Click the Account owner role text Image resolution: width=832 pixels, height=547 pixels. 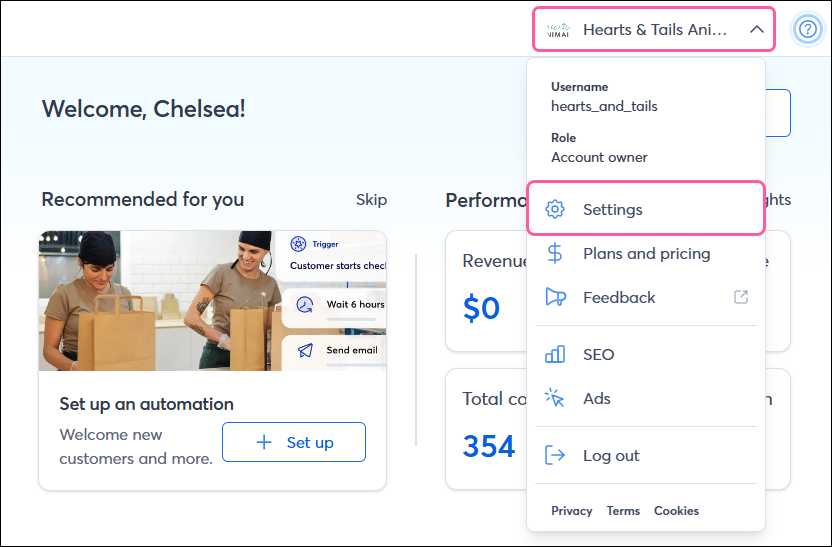599,157
